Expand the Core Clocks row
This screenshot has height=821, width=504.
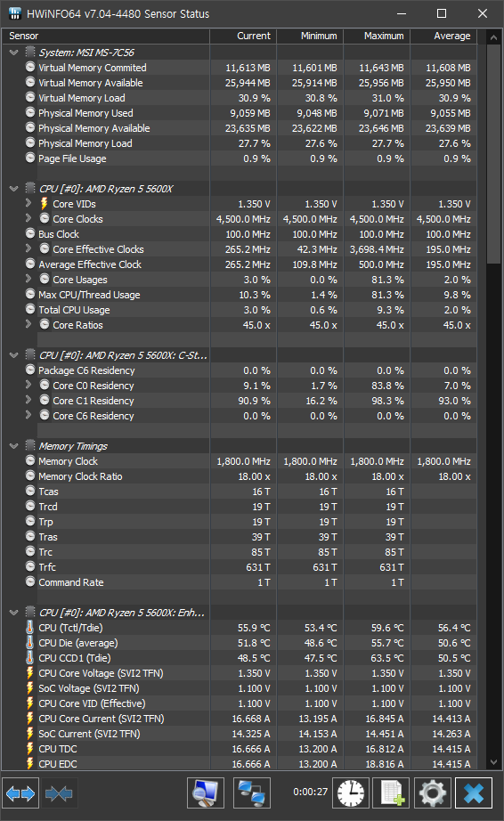click(x=28, y=218)
